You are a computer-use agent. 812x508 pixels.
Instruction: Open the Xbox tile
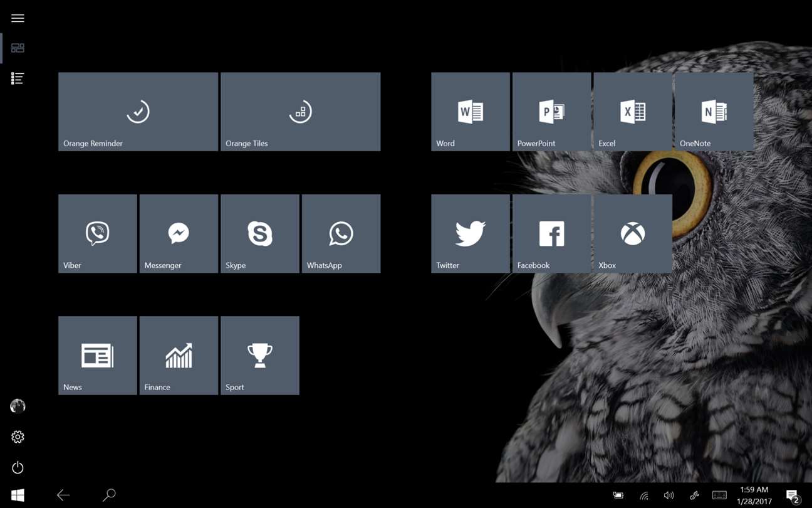[x=633, y=233]
